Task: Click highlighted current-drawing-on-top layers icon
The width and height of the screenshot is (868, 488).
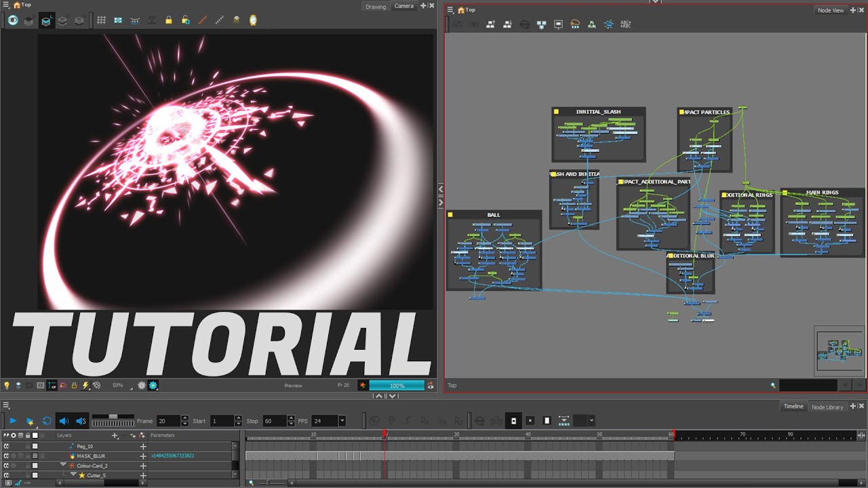Action: (x=45, y=20)
